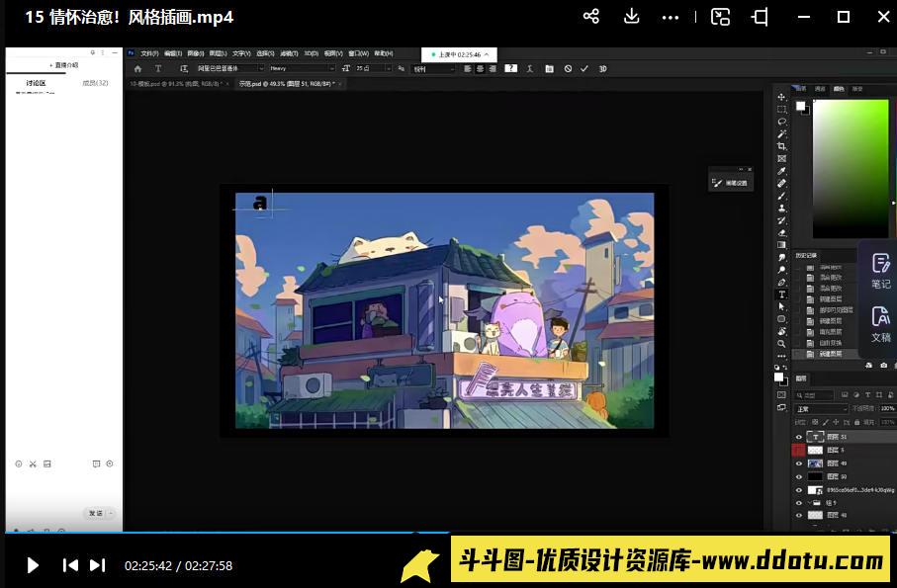Hide layer 图层 51 with its eye icon
This screenshot has height=588, width=897.
click(799, 437)
